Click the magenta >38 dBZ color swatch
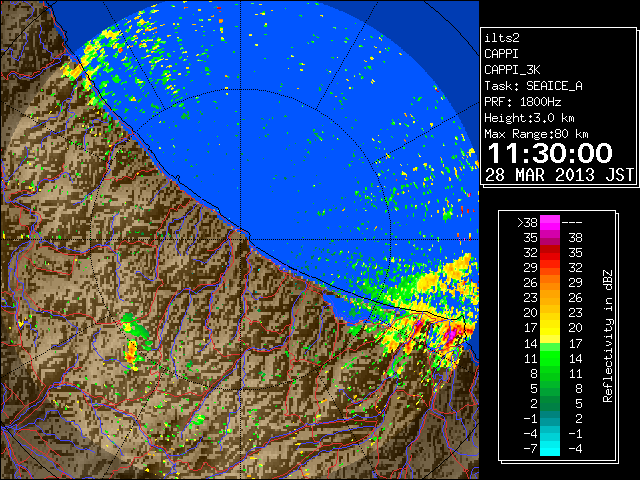The height and width of the screenshot is (480, 640). pos(550,222)
